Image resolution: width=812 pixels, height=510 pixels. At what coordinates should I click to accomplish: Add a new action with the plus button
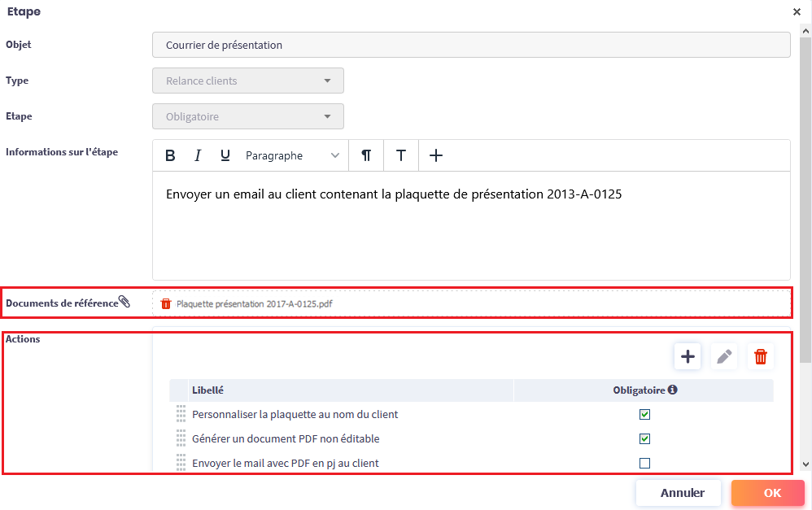coord(688,356)
